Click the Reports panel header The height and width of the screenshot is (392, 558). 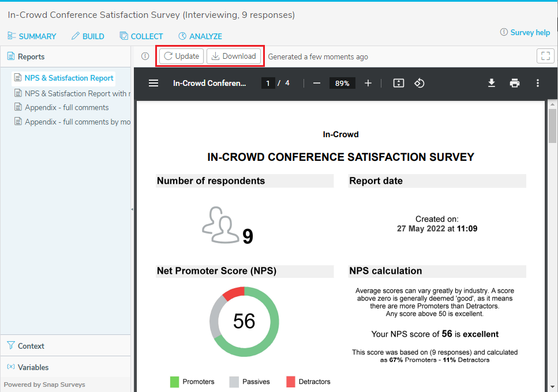tap(65, 56)
